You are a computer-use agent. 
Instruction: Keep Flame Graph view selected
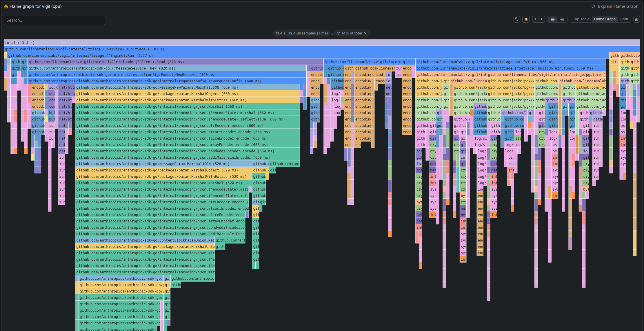point(605,19)
